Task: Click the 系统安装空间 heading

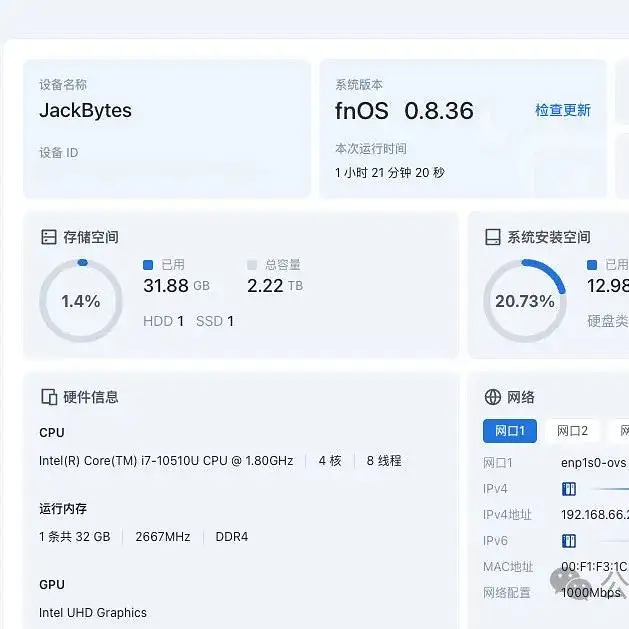Action: (549, 237)
